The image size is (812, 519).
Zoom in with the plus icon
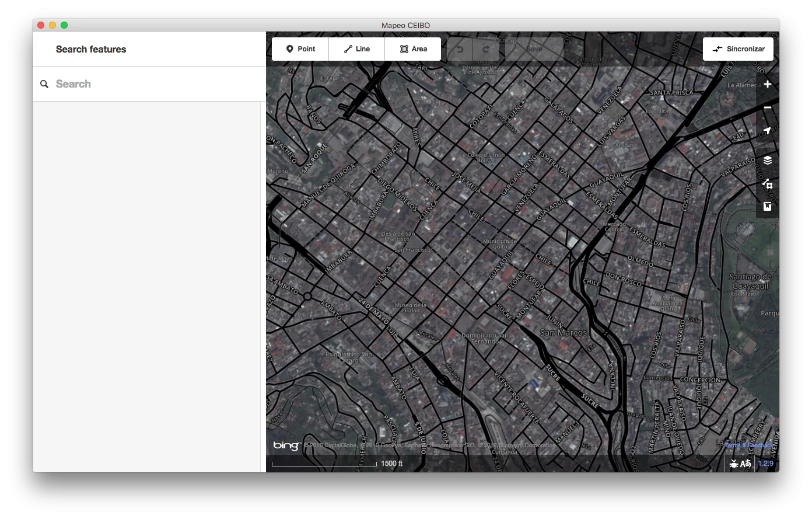pyautogui.click(x=768, y=84)
